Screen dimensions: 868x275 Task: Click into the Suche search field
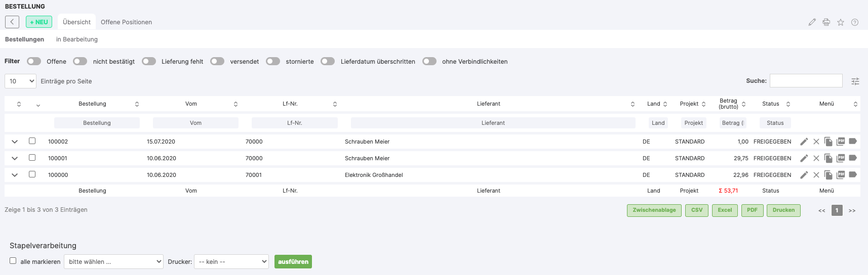[806, 81]
